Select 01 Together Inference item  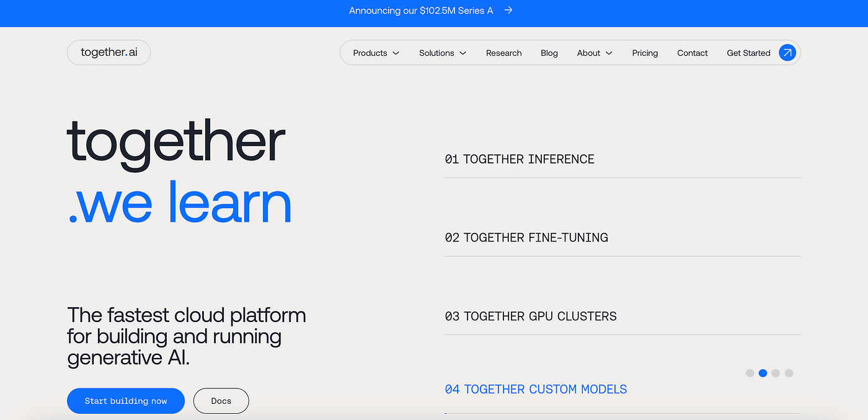(520, 159)
